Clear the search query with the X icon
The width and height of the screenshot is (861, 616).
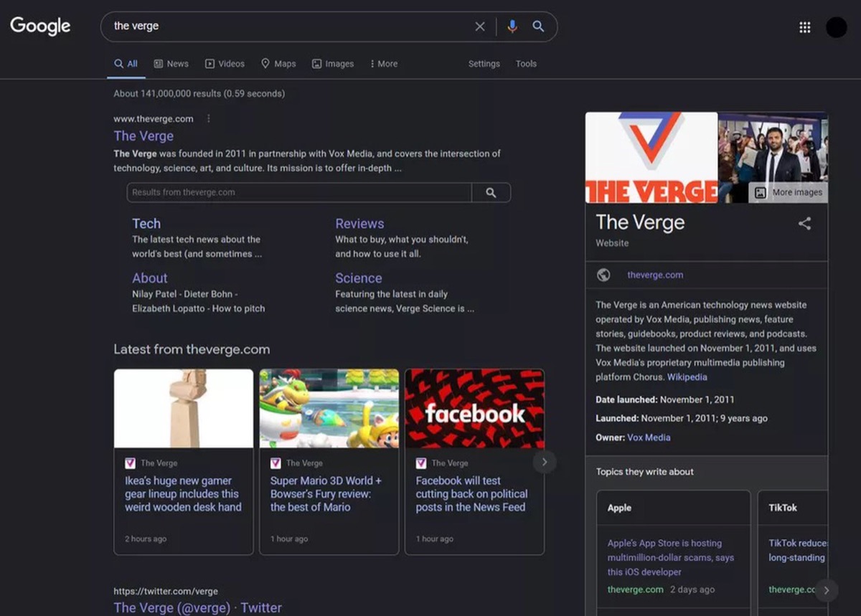coord(479,26)
